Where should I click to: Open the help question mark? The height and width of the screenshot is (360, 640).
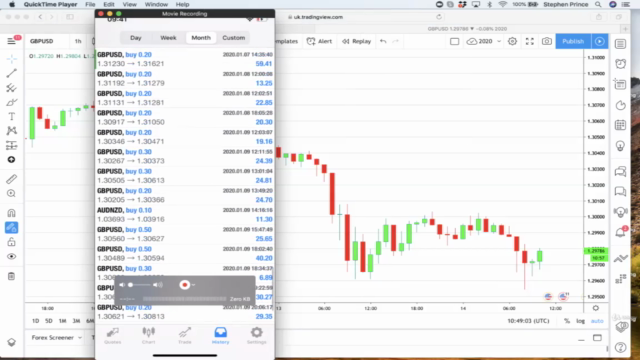[x=620, y=347]
